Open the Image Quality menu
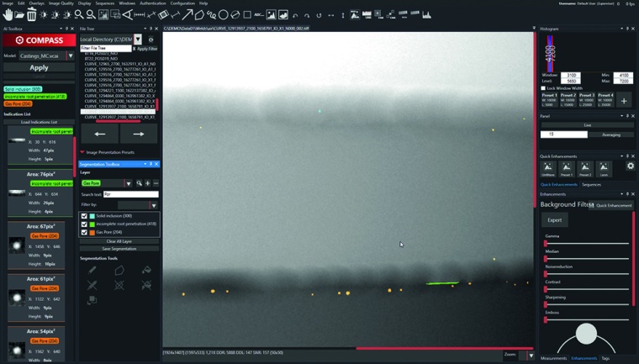The height and width of the screenshot is (364, 639). [x=62, y=3]
